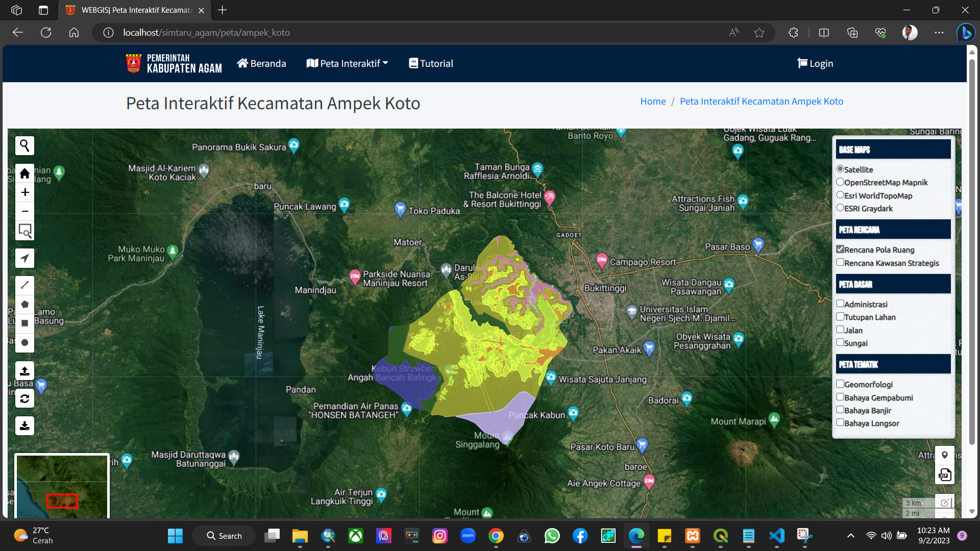Image resolution: width=980 pixels, height=551 pixels.
Task: Select the draw line tool
Action: (x=24, y=285)
